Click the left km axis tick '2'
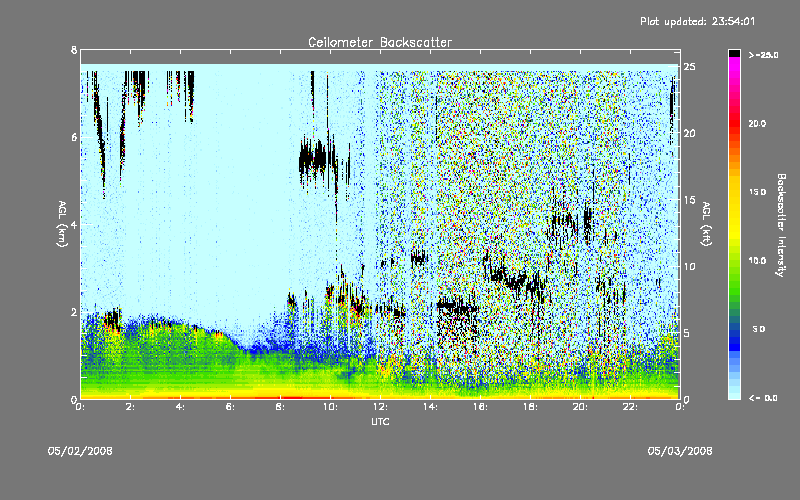 coord(74,312)
